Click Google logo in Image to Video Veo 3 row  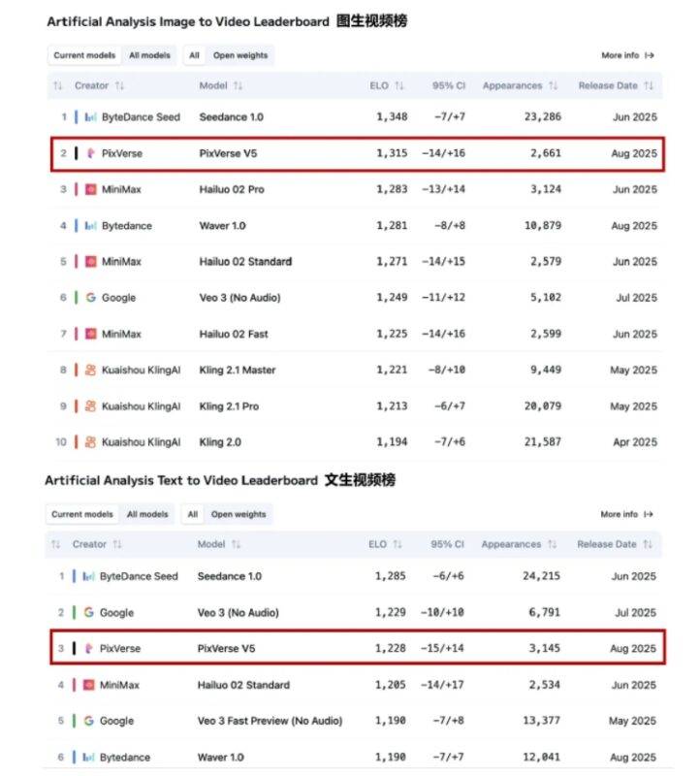click(90, 298)
